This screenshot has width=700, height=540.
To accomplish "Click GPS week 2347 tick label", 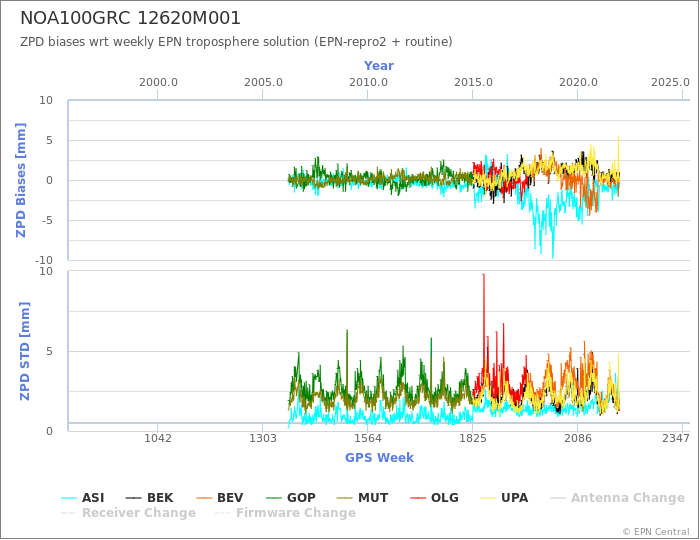I will (676, 438).
